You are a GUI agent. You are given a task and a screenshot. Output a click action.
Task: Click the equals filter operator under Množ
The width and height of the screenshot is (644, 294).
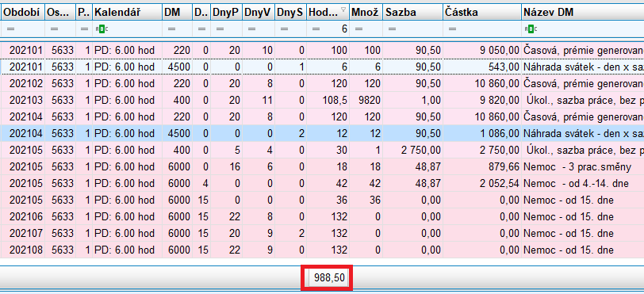tap(358, 29)
